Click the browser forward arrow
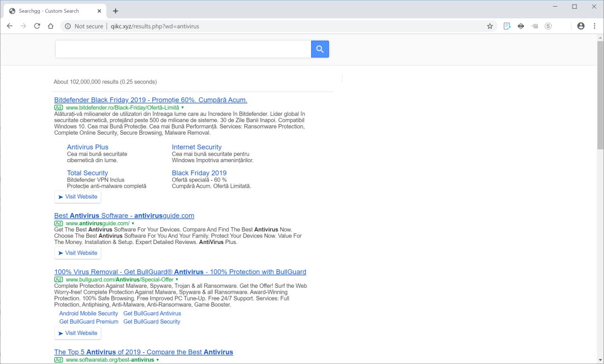The image size is (604, 364). coord(23,26)
